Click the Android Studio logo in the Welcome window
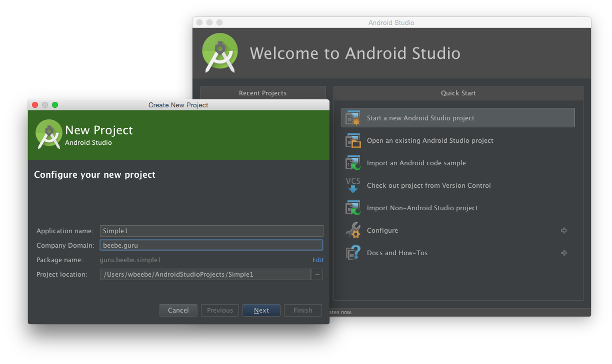The image size is (612, 364). point(219,52)
